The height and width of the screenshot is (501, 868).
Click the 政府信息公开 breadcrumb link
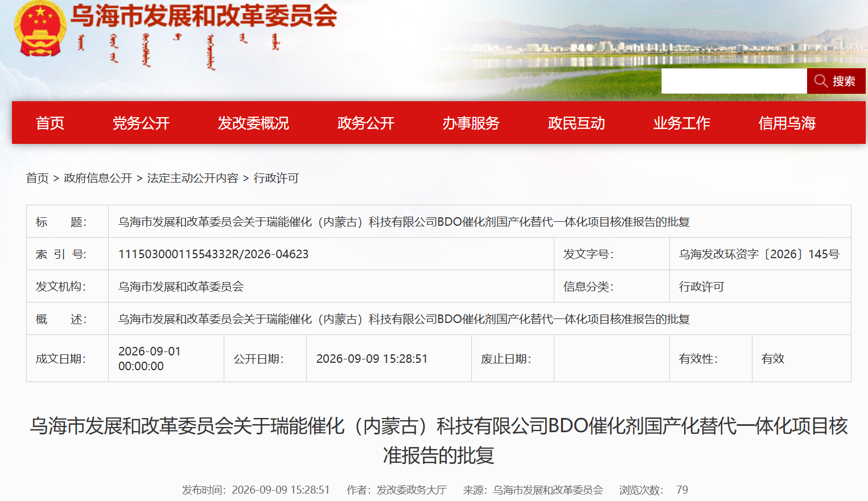pos(98,178)
